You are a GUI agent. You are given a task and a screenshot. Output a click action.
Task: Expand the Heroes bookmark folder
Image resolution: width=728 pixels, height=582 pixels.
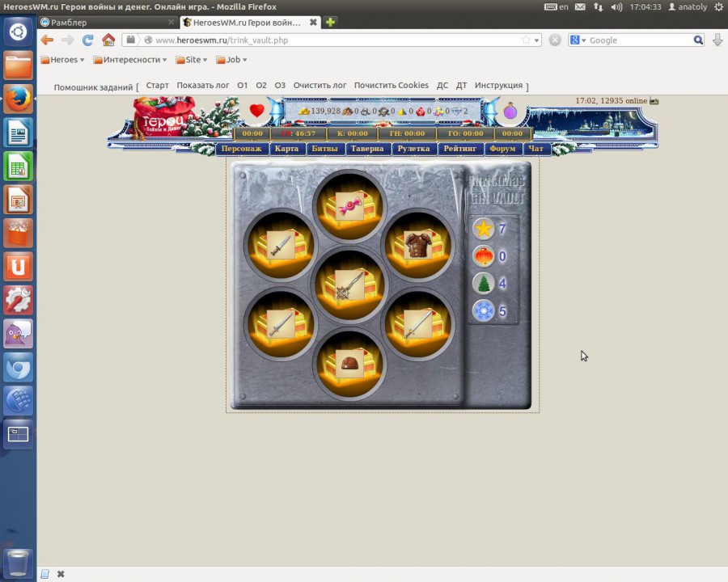(63, 60)
